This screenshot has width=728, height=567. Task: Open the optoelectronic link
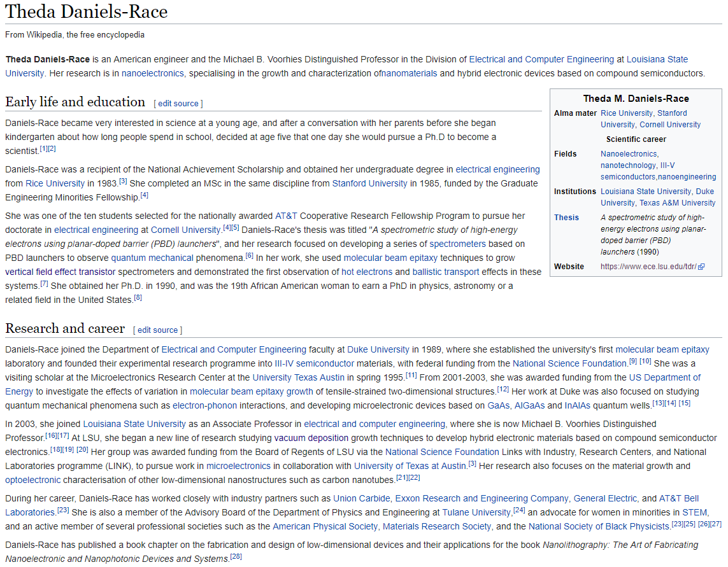[33, 479]
